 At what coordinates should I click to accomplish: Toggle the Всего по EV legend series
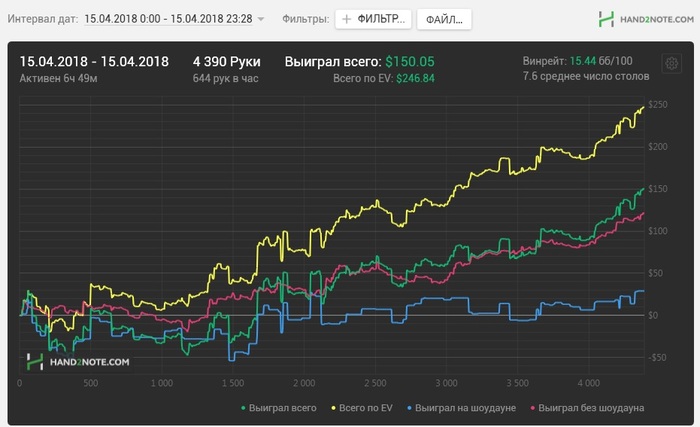coord(362,408)
